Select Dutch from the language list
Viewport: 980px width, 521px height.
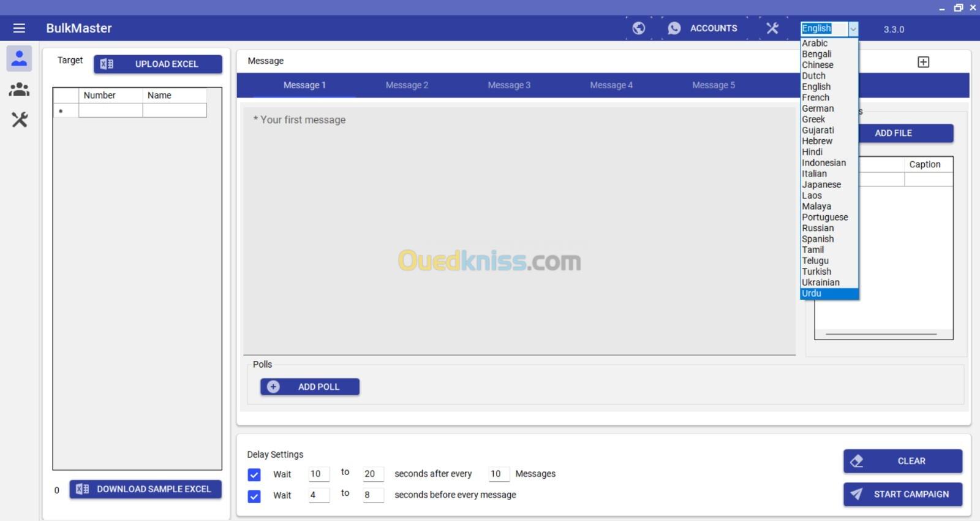pyautogui.click(x=829, y=76)
